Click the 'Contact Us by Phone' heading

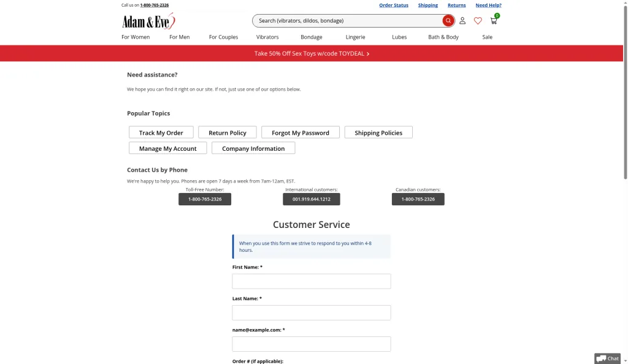point(158,170)
